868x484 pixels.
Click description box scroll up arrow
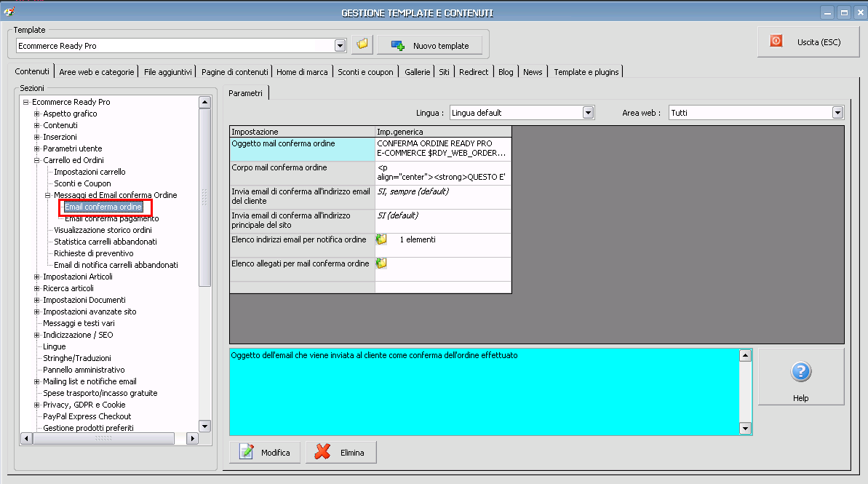coord(745,355)
